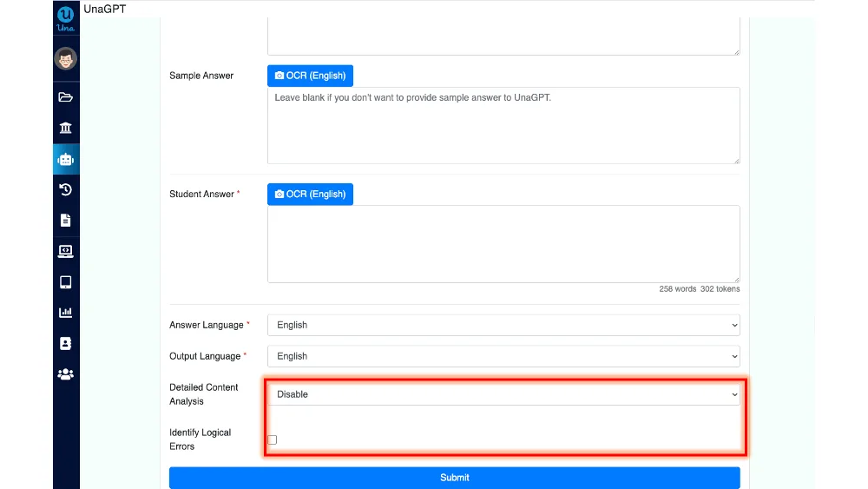Screen dimensions: 868x489
Task: Open the users group icon
Action: (x=65, y=374)
